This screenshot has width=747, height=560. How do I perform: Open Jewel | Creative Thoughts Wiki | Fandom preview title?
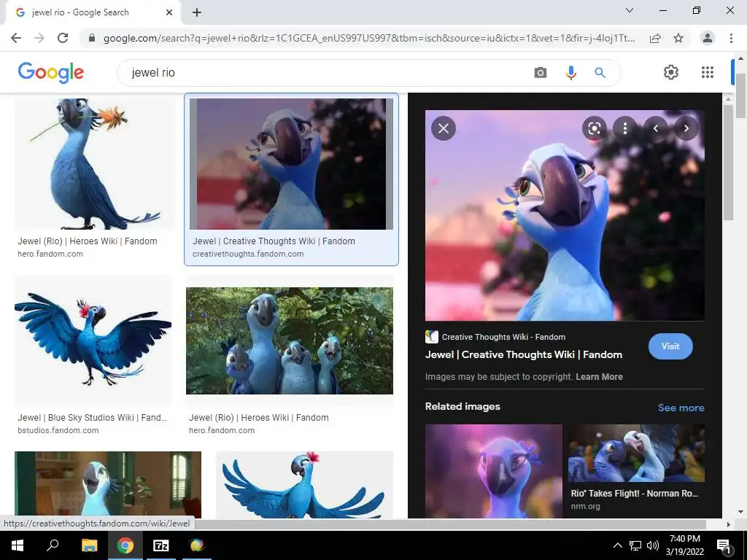coord(524,354)
